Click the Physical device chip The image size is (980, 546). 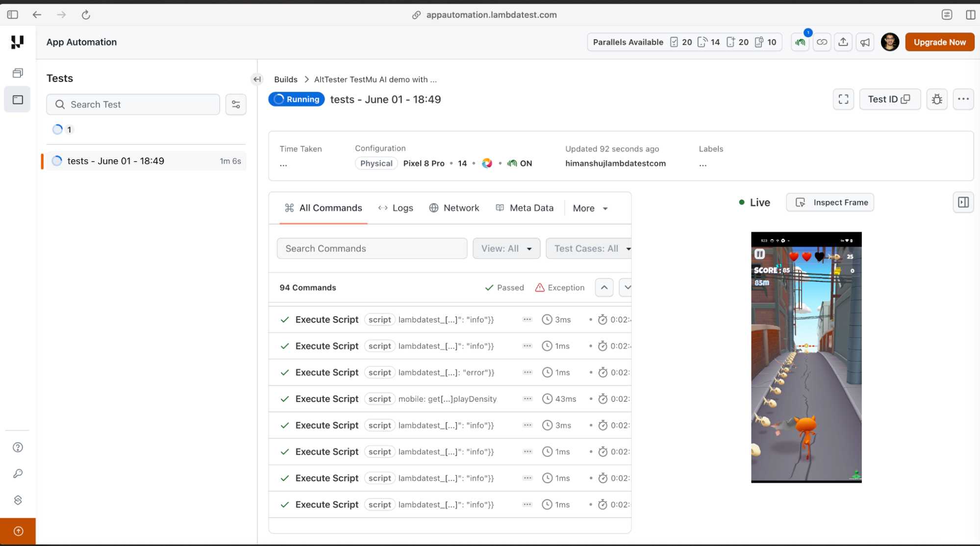376,164
